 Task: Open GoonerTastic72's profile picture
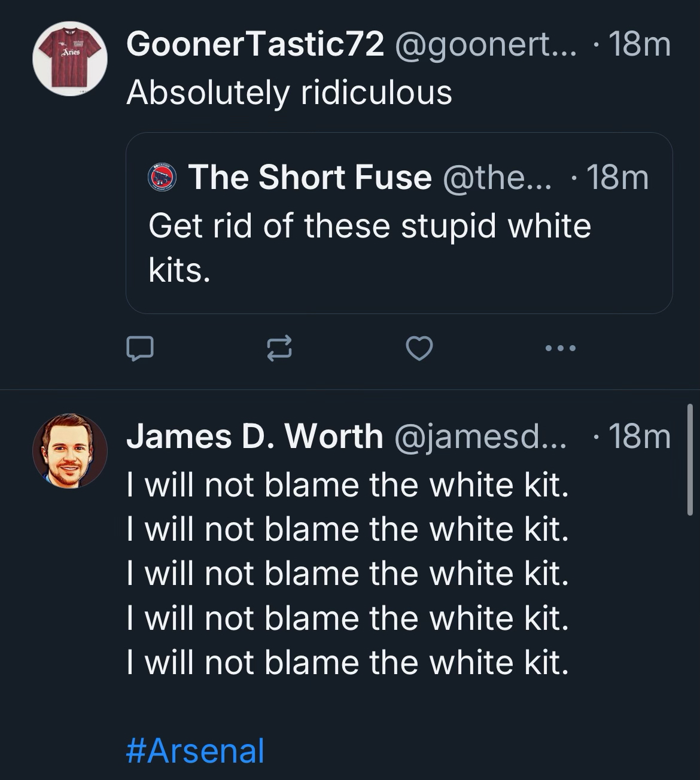(x=70, y=59)
